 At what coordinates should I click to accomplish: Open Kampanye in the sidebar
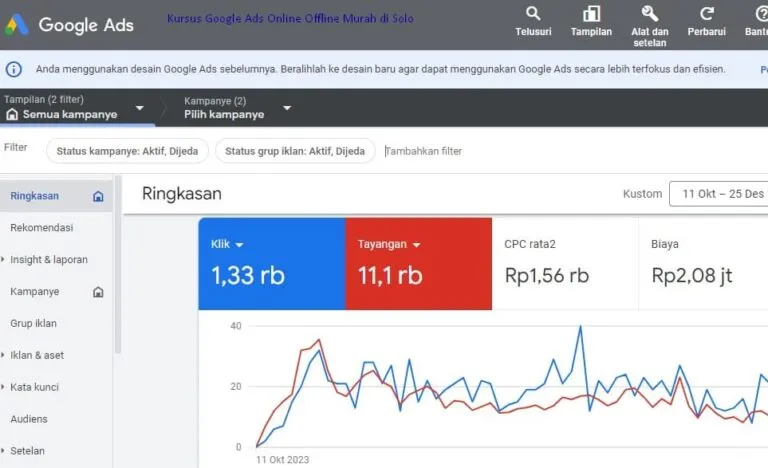point(35,292)
